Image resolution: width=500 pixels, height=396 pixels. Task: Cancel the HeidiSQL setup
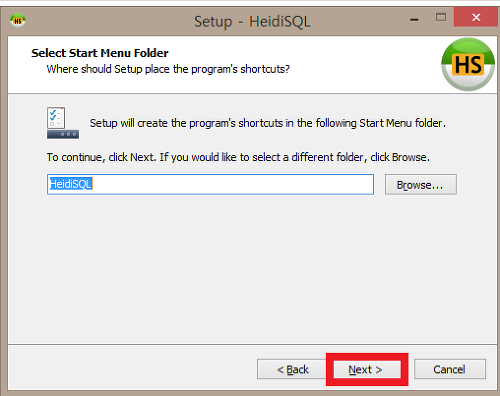[450, 369]
